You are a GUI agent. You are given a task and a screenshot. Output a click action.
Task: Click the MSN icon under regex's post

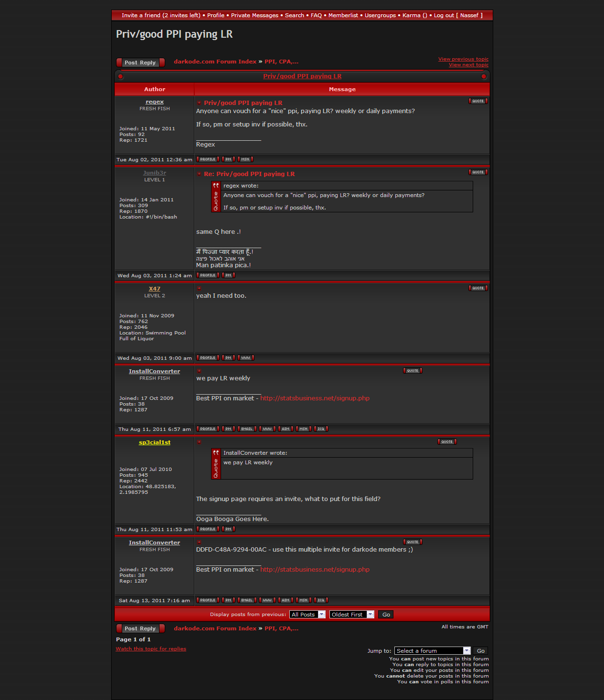[245, 159]
